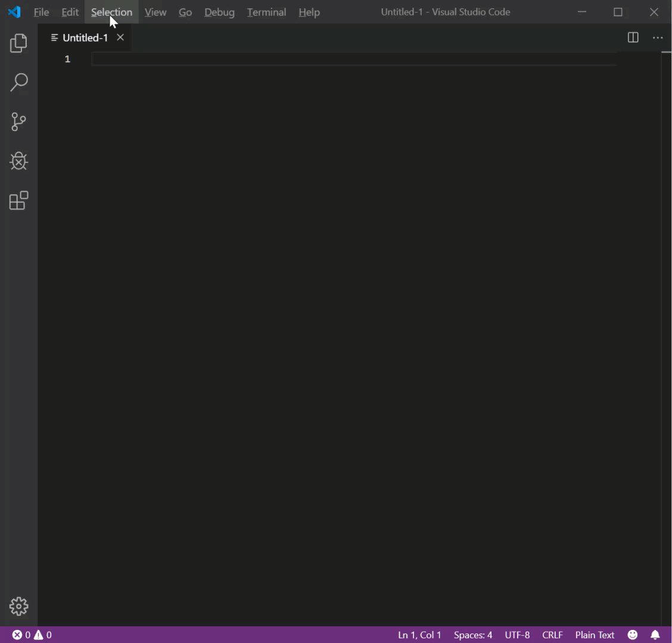This screenshot has width=672, height=643.
Task: Click the VS Code logo icon
Action: point(14,12)
